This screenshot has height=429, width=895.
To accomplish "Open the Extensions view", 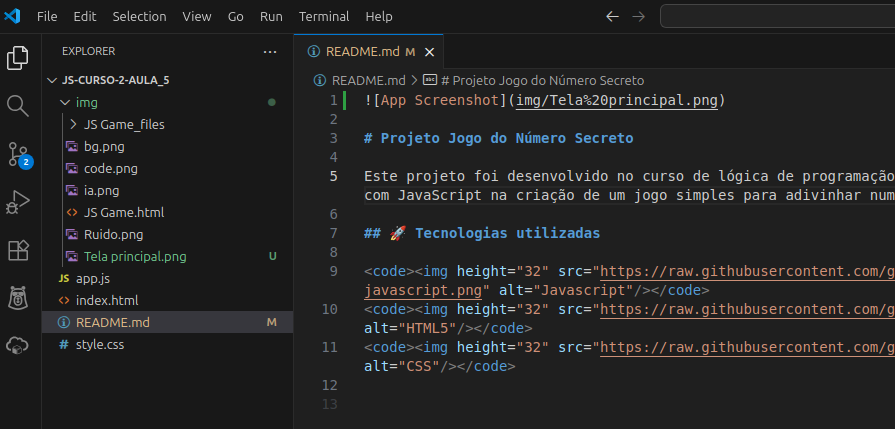I will (18, 250).
